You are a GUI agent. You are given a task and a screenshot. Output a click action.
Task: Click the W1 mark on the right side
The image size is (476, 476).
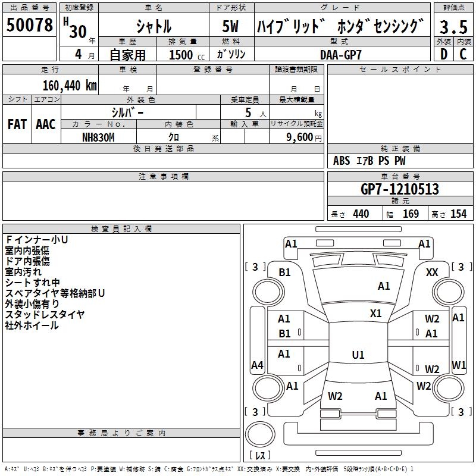click(x=459, y=365)
